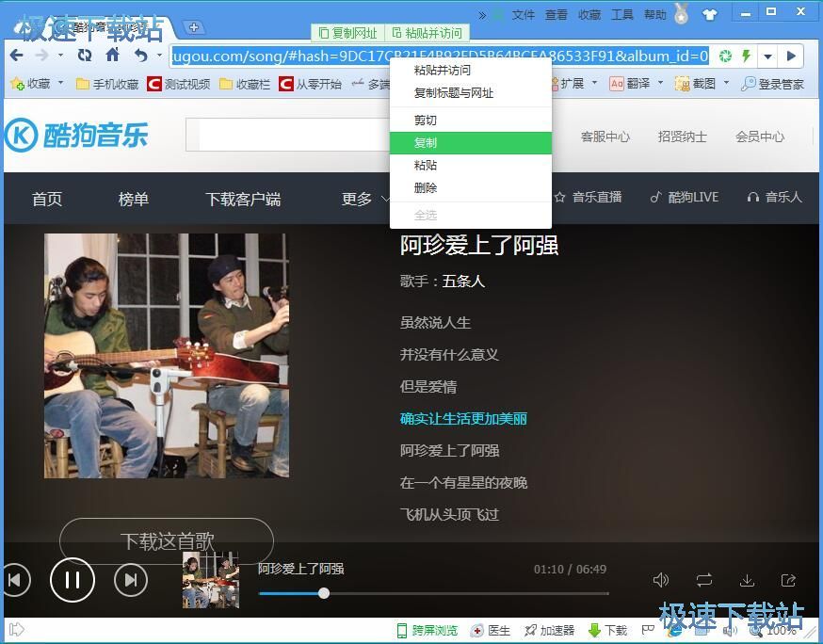Open the 音乐人 nav link
This screenshot has width=823, height=644.
(x=774, y=198)
